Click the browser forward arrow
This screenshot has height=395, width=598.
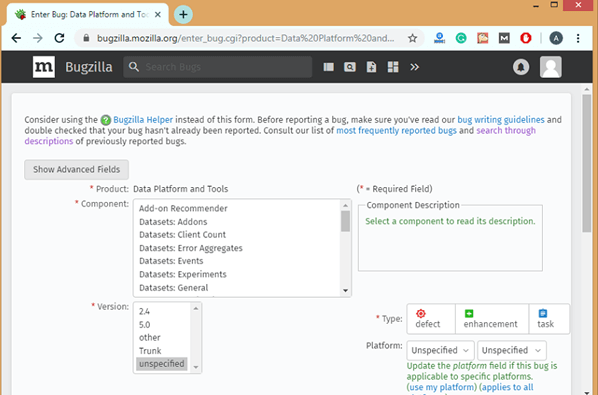point(38,38)
